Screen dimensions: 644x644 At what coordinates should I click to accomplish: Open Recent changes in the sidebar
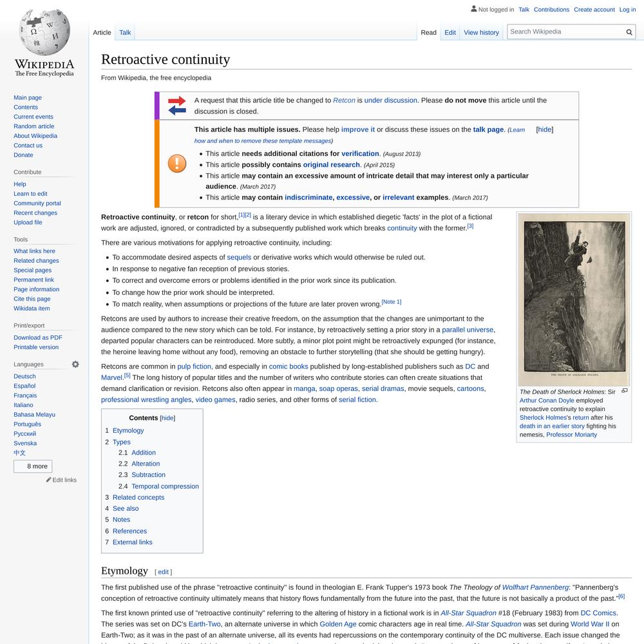pyautogui.click(x=35, y=213)
